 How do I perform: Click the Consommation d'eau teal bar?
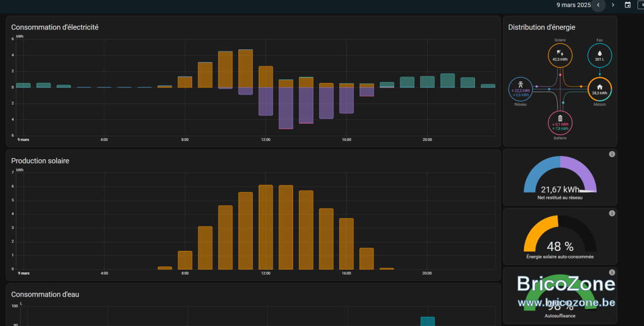pos(427,321)
